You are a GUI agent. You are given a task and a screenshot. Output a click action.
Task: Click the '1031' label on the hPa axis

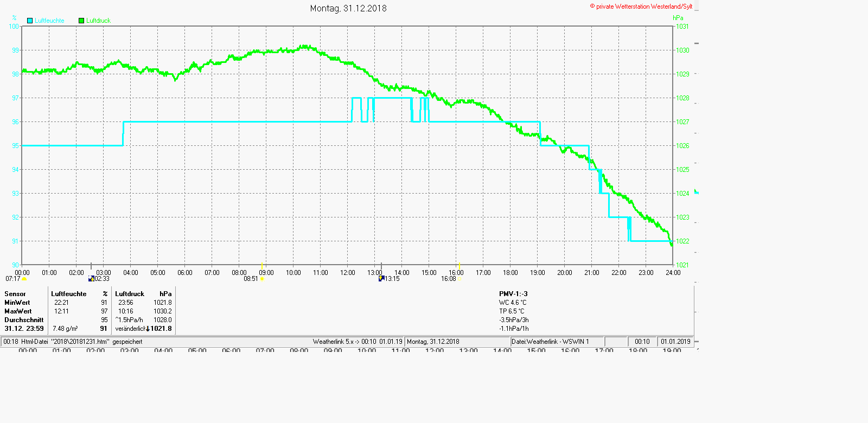click(682, 27)
